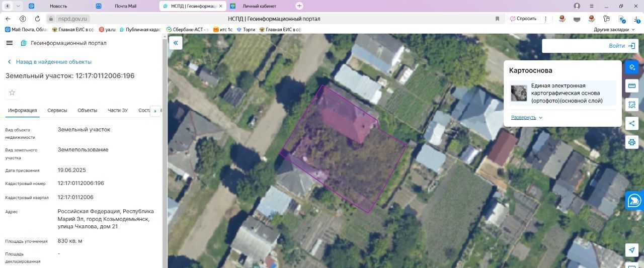Switch to the Сервисы tab
The image size is (644, 268).
[57, 111]
